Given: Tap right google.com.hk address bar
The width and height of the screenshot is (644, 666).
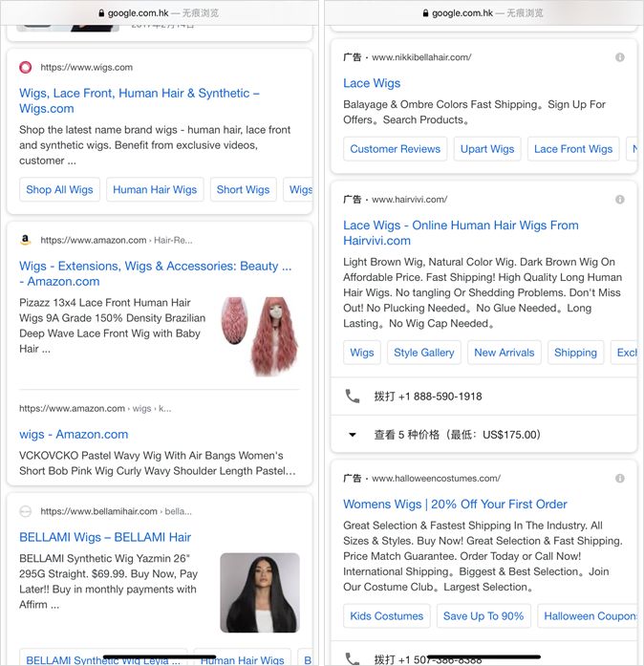Looking at the screenshot, I should coord(483,13).
